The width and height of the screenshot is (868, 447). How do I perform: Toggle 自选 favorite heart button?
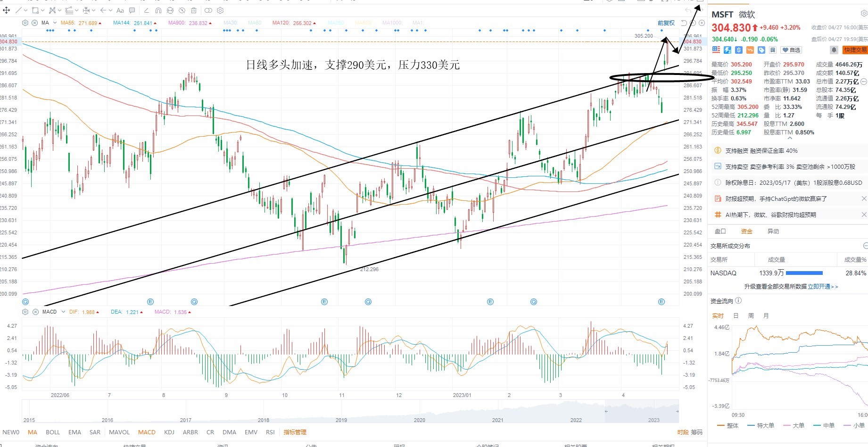tap(791, 50)
